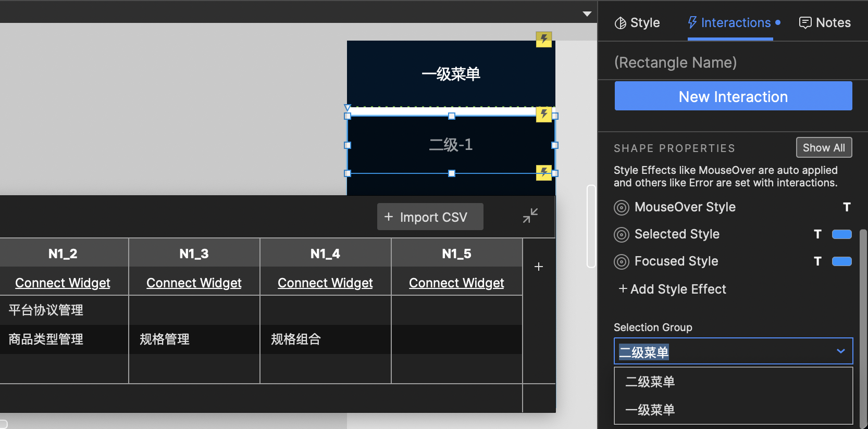868x429 pixels.
Task: Click the Focused Style blue fill swatch
Action: coord(842,261)
